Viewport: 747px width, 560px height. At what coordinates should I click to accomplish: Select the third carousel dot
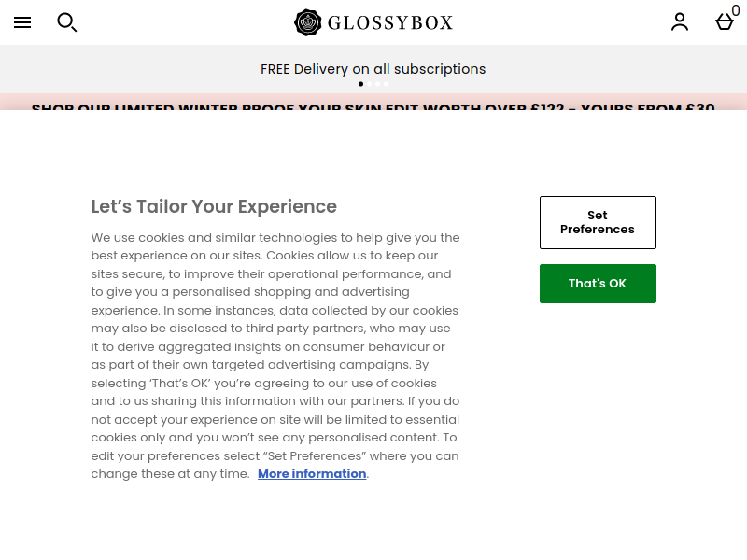click(x=378, y=84)
